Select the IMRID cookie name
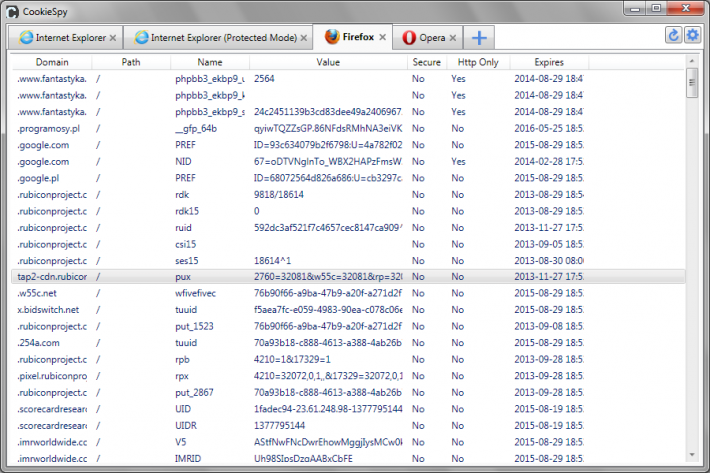710x473 pixels. click(x=188, y=459)
